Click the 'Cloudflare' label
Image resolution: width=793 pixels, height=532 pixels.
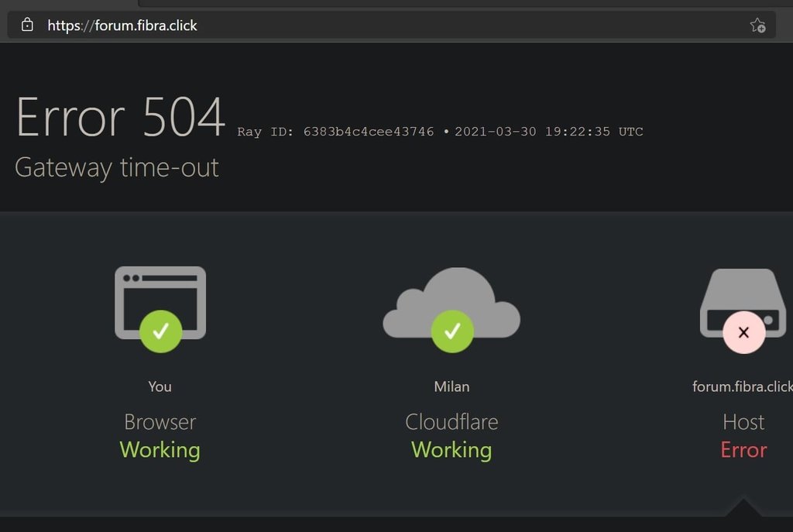(x=451, y=422)
